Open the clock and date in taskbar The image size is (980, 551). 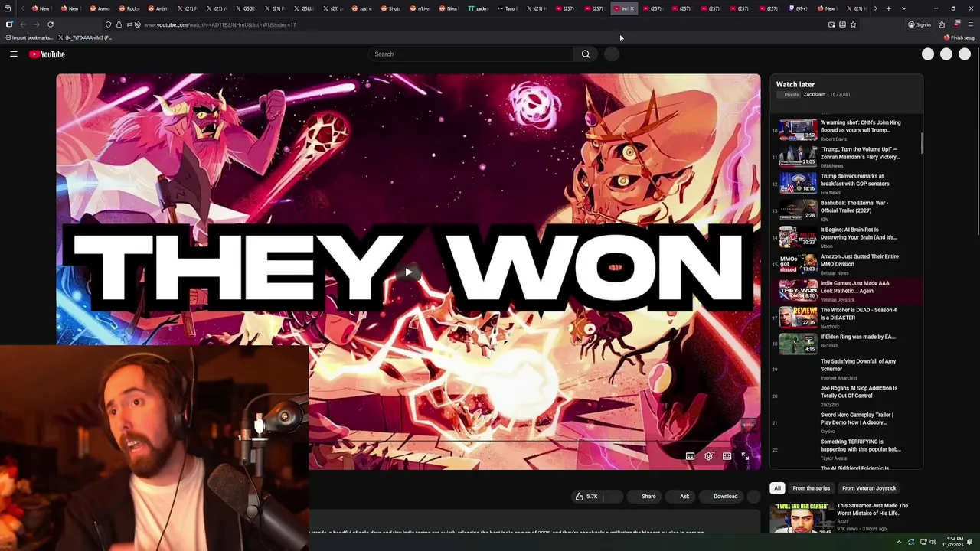(x=954, y=542)
